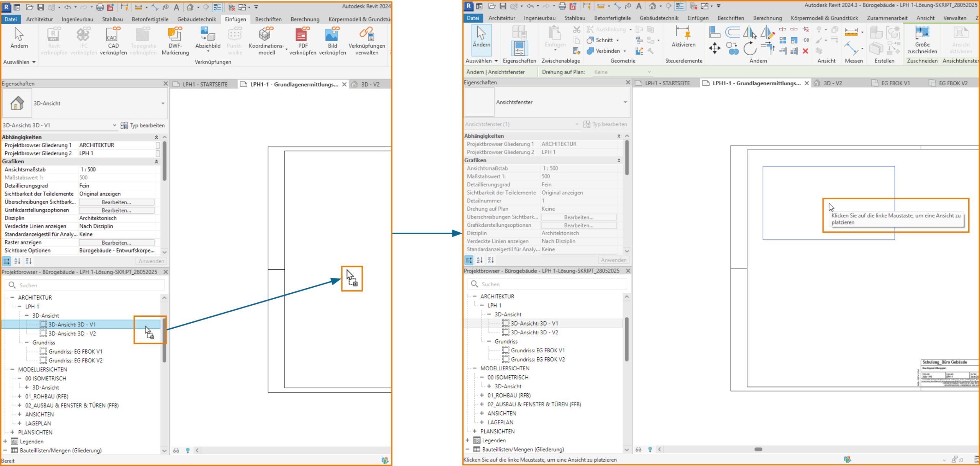Click the Rotate tool in right window ribbon

coord(750,49)
